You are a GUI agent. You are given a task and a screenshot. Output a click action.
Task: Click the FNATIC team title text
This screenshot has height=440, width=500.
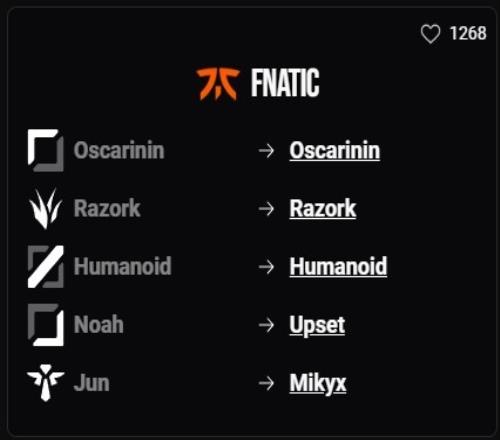(285, 83)
